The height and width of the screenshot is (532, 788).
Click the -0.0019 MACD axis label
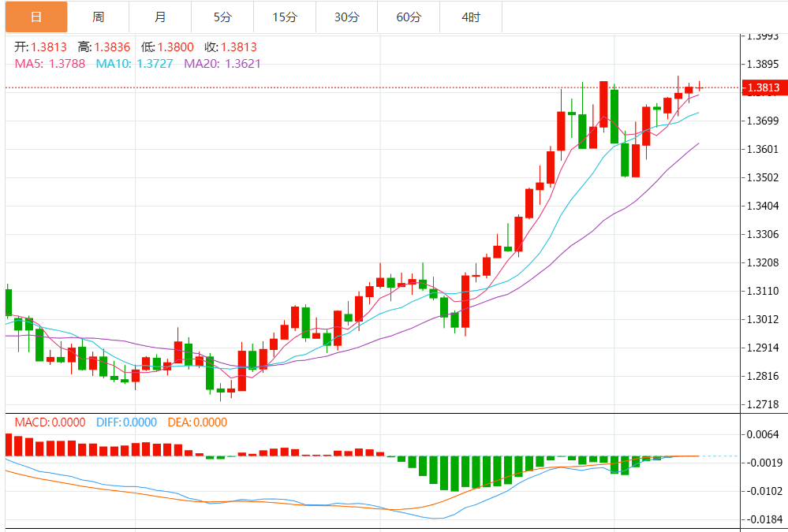click(763, 463)
